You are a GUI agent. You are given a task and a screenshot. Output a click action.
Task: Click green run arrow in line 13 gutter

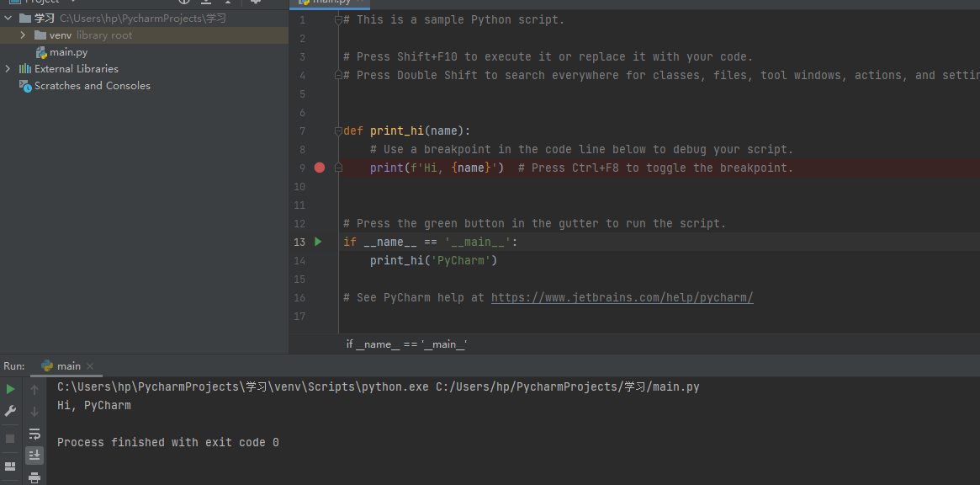point(318,242)
